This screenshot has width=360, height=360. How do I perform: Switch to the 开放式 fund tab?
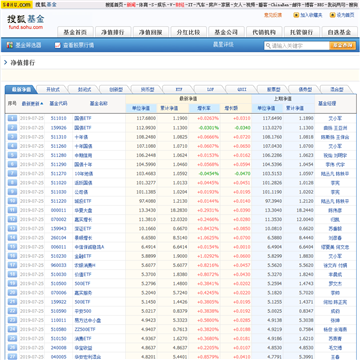pyautogui.click(x=53, y=89)
